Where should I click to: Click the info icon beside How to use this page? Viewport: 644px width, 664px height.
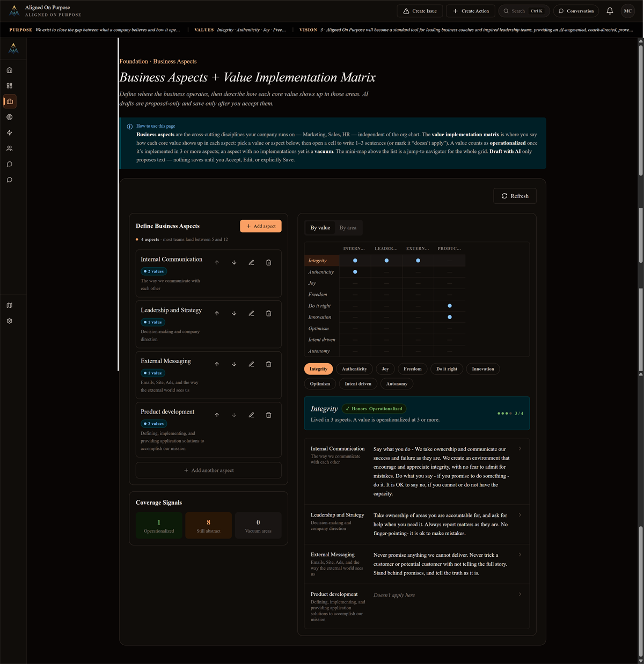tap(129, 127)
